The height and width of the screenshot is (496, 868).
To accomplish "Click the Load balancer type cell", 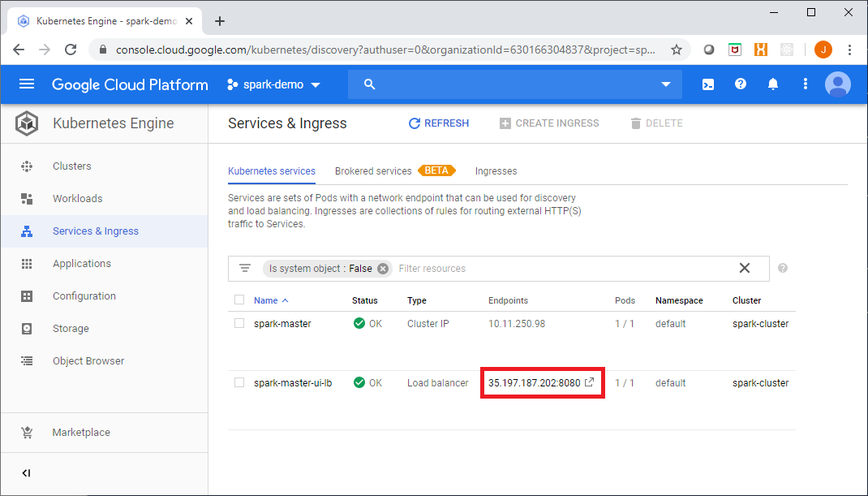I will click(x=437, y=383).
